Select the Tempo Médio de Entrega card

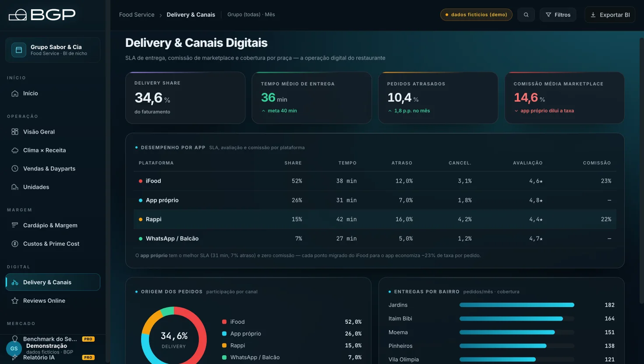(312, 98)
